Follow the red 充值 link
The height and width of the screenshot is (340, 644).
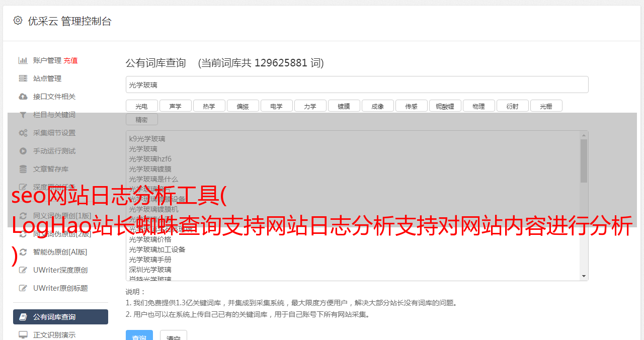click(x=70, y=60)
